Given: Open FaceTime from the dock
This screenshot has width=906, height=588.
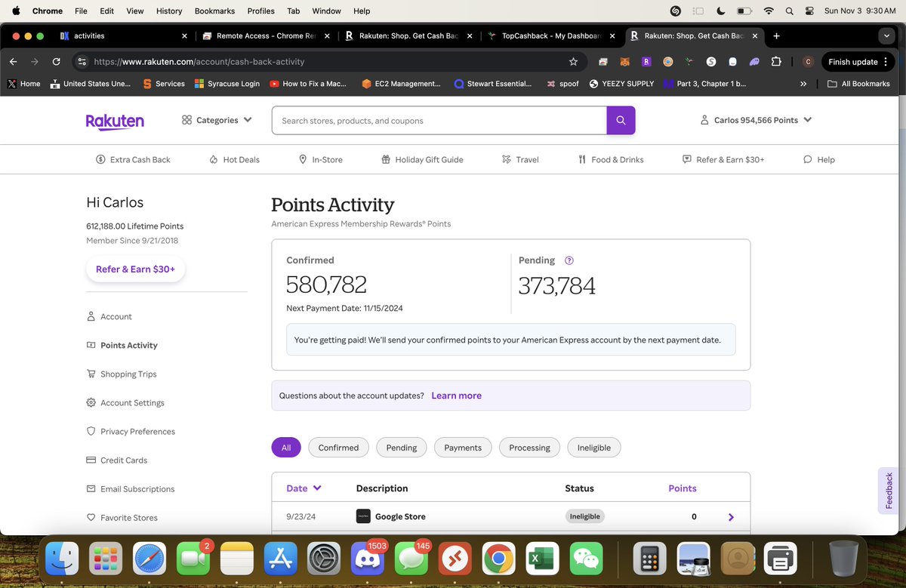Looking at the screenshot, I should 193,559.
